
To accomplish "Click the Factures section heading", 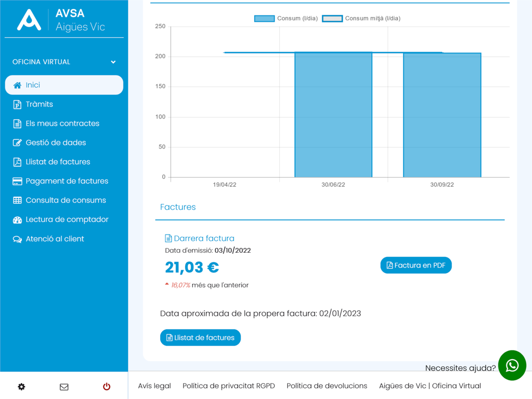I will (x=178, y=207).
